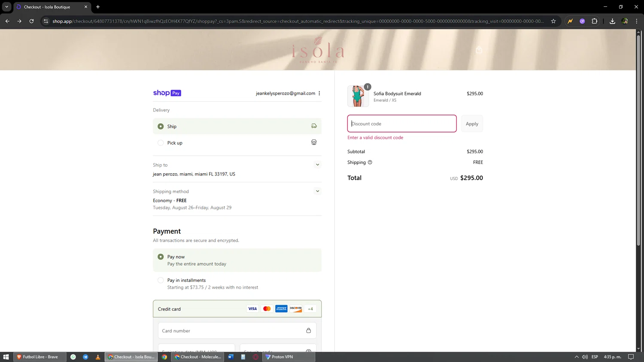Click the total amount $295.00
This screenshot has width=644, height=362.
[471, 178]
